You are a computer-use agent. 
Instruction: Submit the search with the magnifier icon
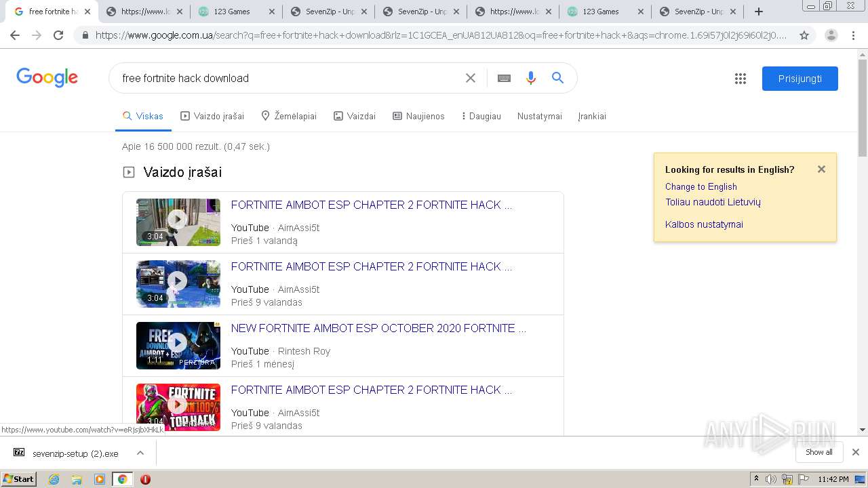tap(557, 78)
